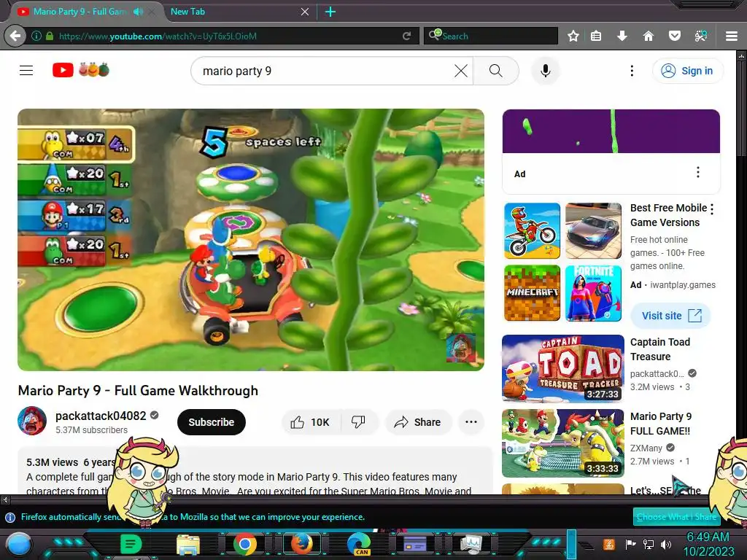Click the site information icon in address bar
The height and width of the screenshot is (560, 747).
click(36, 36)
